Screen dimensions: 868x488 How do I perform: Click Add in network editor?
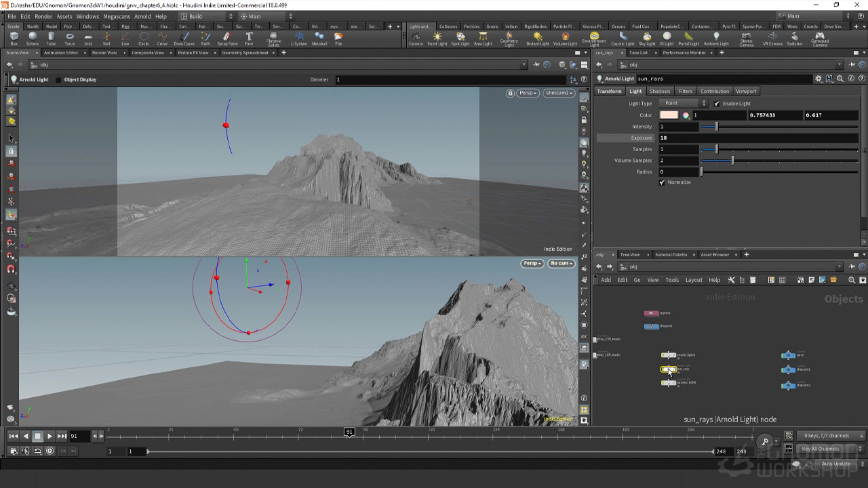pos(606,280)
